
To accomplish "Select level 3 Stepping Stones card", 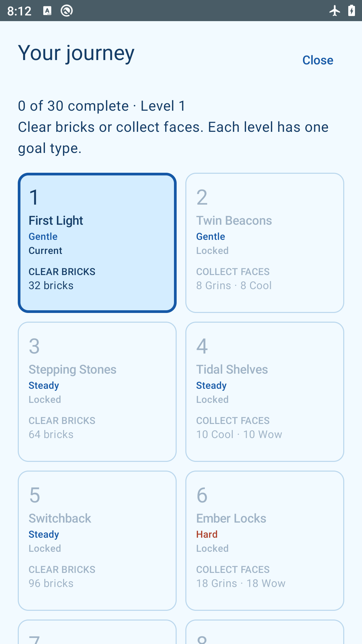I will pos(97,392).
